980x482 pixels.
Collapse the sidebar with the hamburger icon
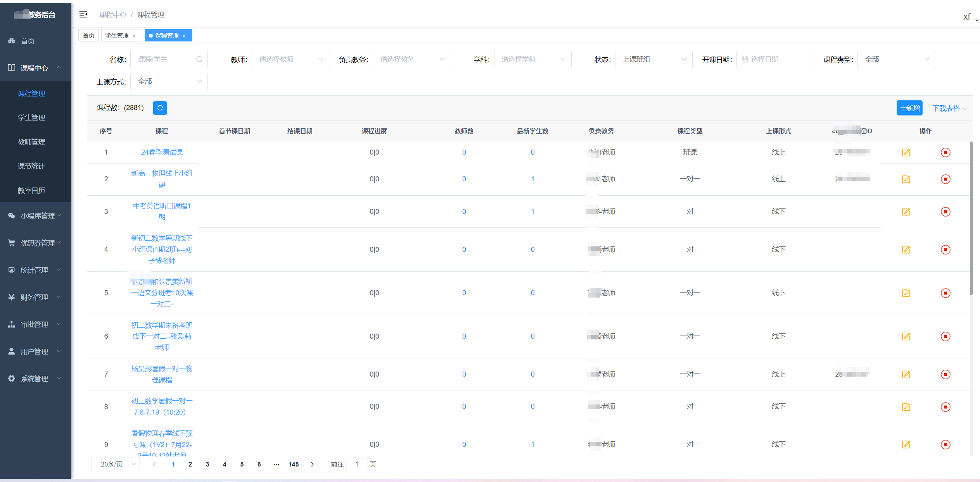pos(83,14)
